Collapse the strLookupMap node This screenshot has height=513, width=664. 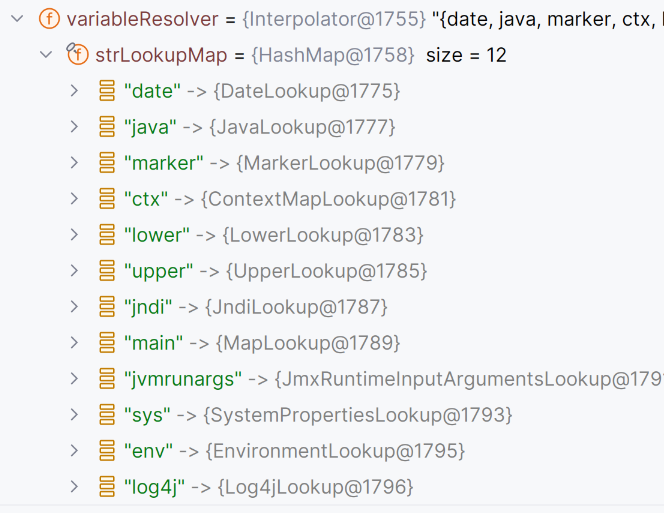pos(46,55)
